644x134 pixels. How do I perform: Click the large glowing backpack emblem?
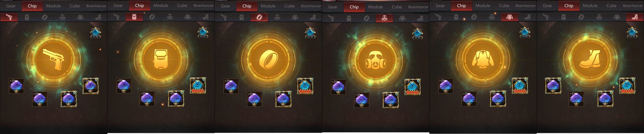pos(161,59)
